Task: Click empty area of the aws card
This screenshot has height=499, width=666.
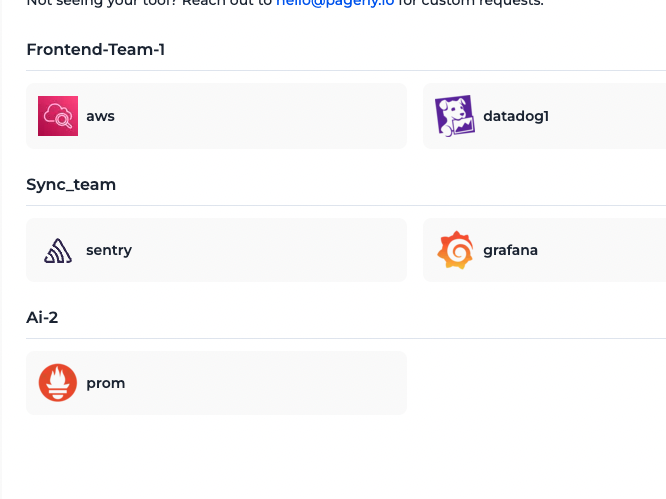Action: [259, 116]
